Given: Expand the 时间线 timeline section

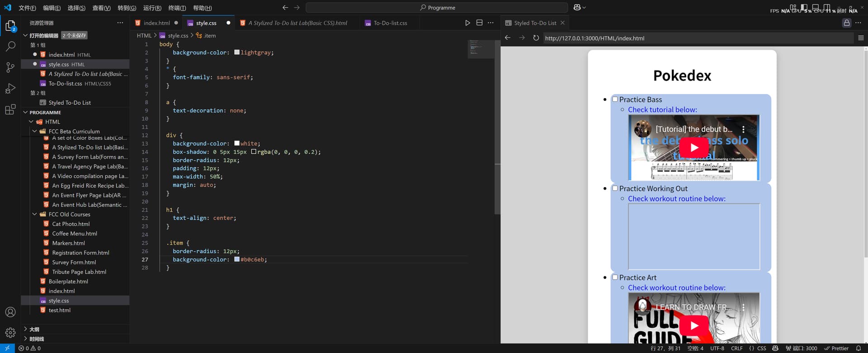Looking at the screenshot, I should click(25, 339).
